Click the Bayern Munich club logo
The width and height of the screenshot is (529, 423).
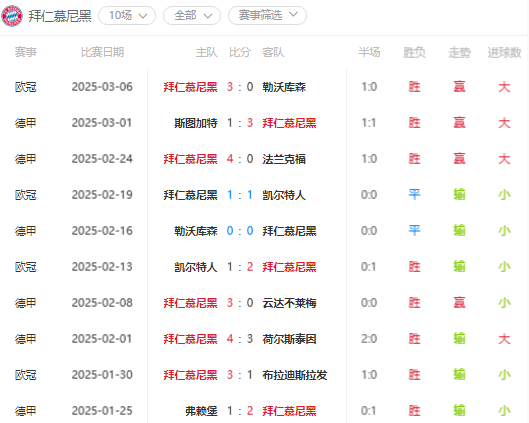point(12,16)
